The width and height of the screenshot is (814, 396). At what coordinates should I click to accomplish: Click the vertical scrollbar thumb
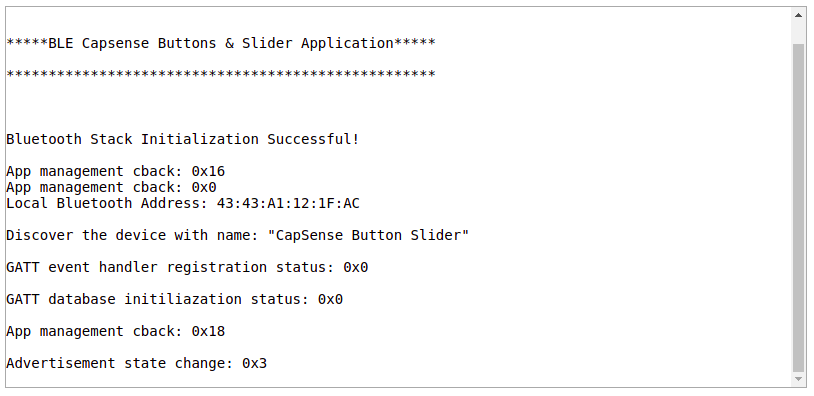point(798,208)
